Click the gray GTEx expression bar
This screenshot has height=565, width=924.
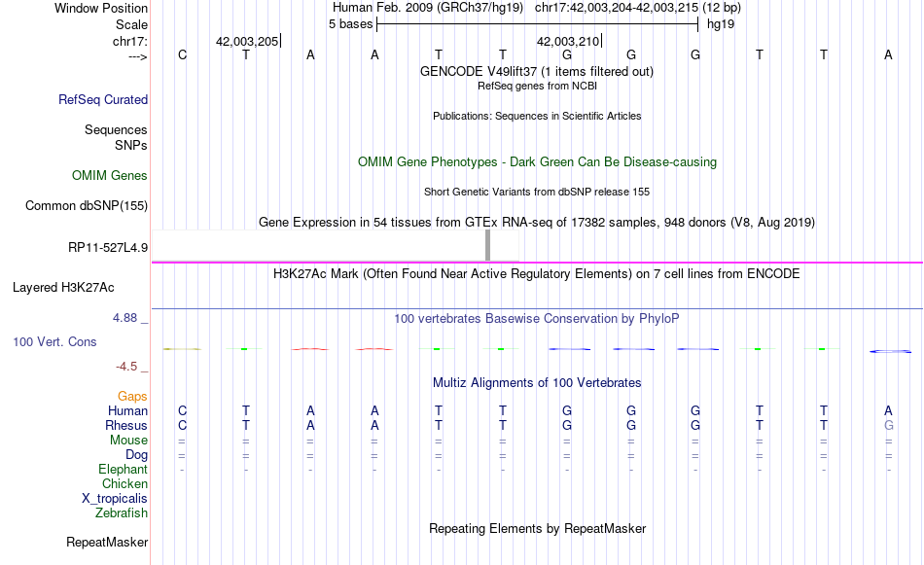[487, 245]
